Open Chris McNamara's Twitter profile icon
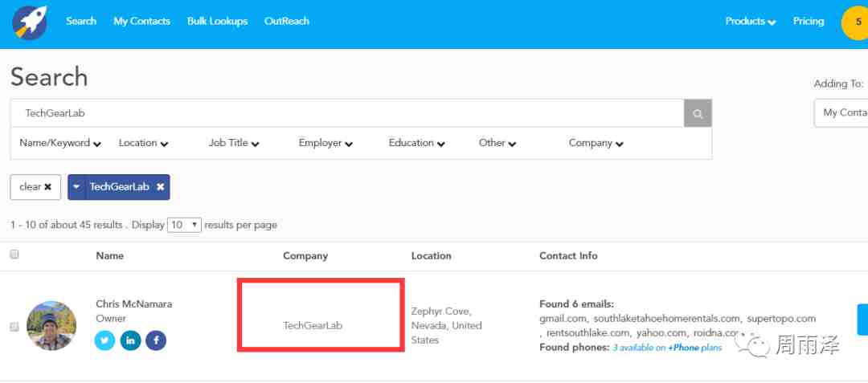868x383 pixels. point(104,340)
